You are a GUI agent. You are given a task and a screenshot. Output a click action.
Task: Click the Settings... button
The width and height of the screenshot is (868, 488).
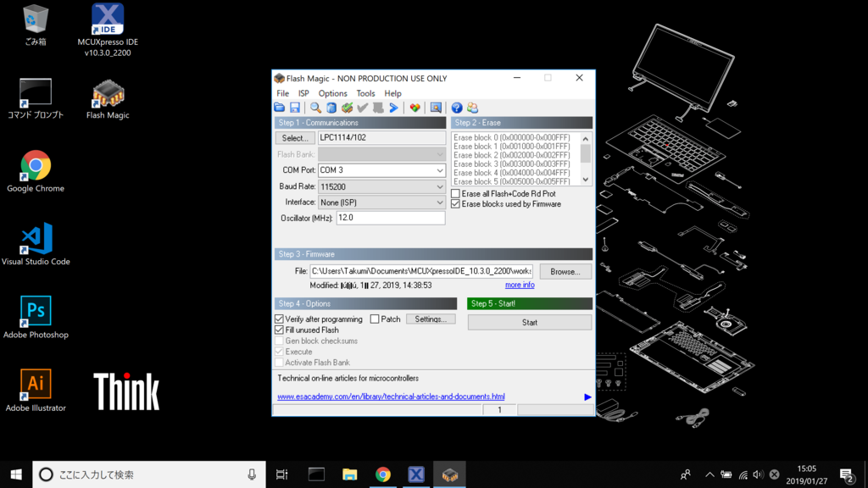tap(431, 319)
